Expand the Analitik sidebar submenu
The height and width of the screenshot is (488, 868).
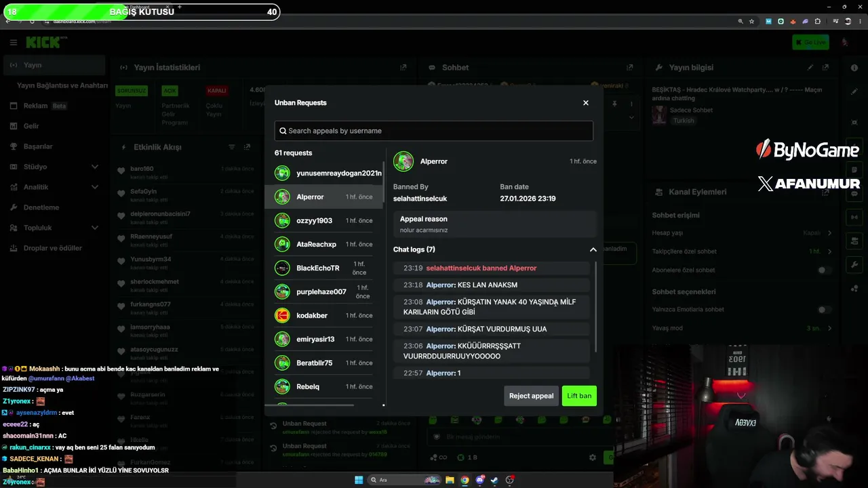pyautogui.click(x=94, y=187)
